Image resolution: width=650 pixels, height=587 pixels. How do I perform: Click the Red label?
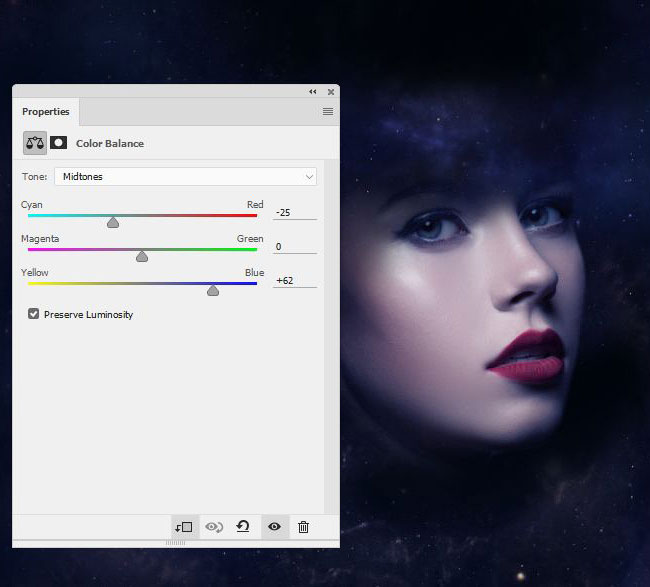pyautogui.click(x=255, y=205)
